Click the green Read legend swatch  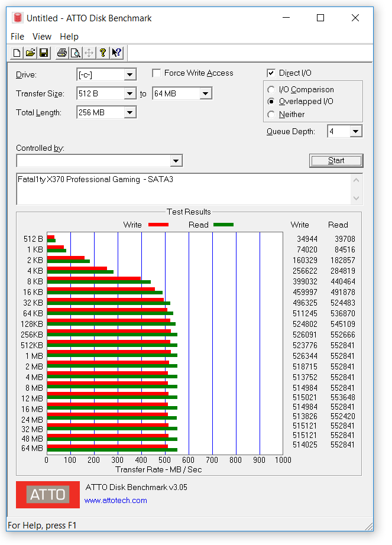click(223, 225)
